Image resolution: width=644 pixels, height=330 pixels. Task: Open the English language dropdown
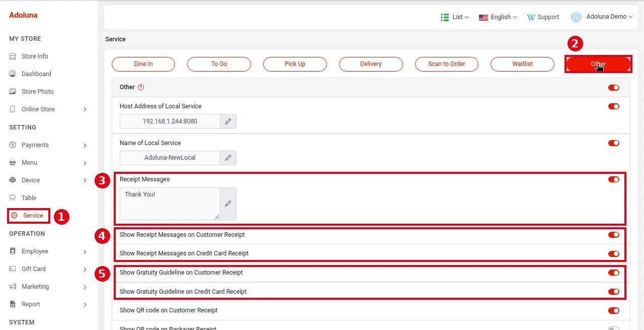498,17
